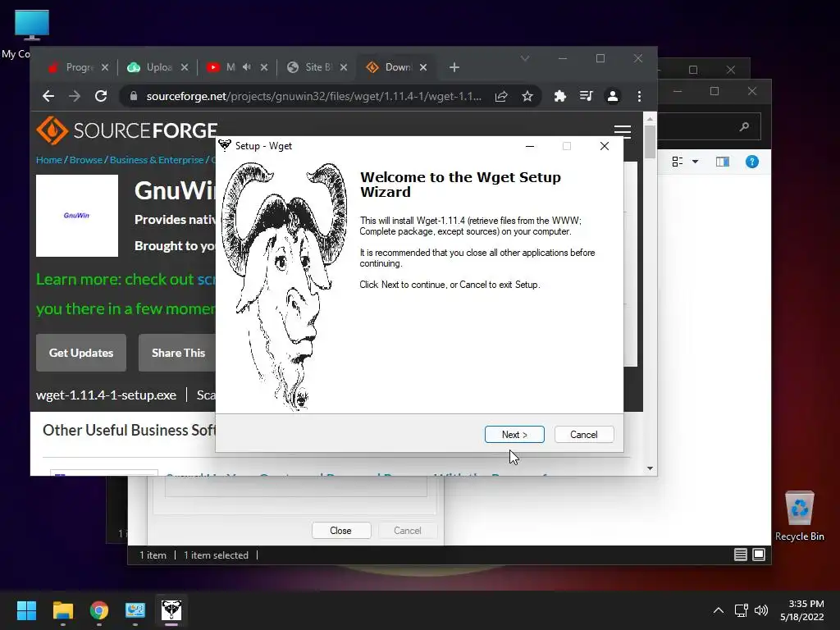840x630 pixels.
Task: Click the Share This button
Action: 178,353
